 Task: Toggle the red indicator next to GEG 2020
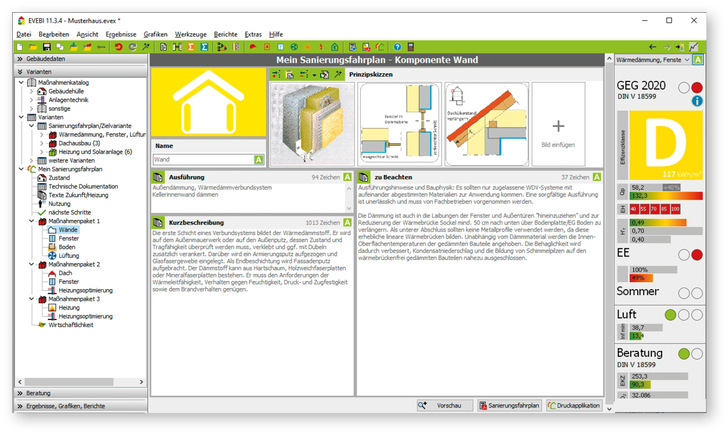point(697,87)
